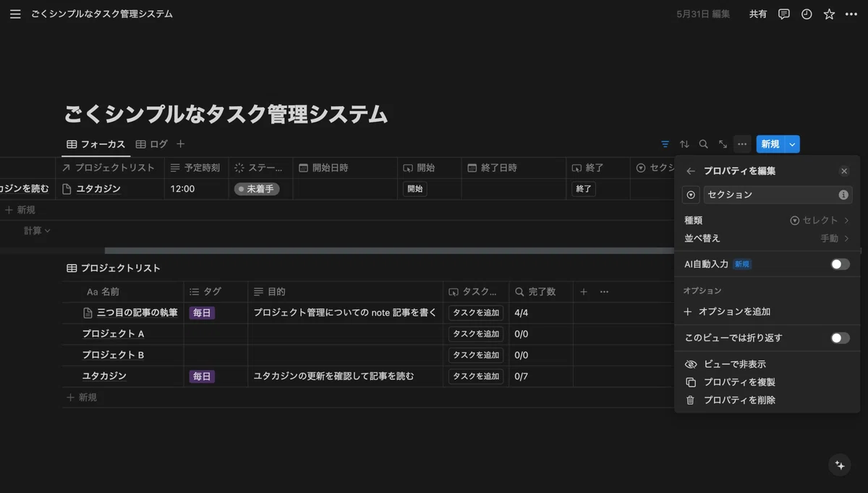Open the 未着手 status selector

click(x=257, y=189)
